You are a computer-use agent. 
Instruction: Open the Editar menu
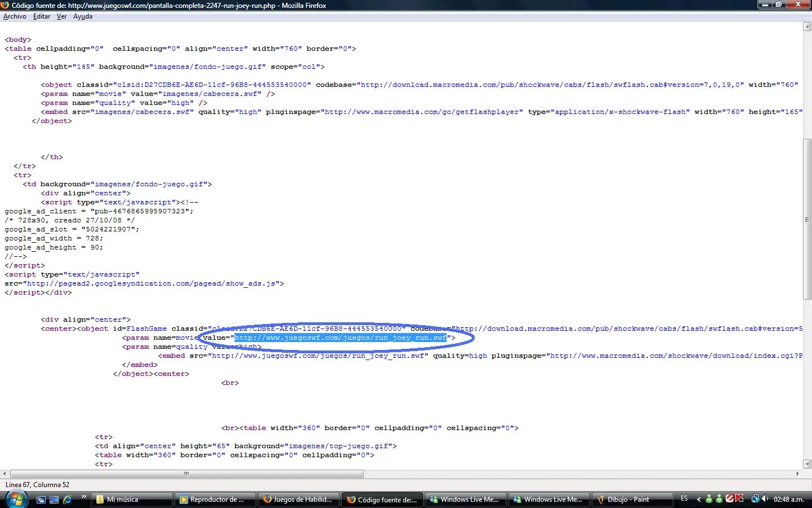42,16
